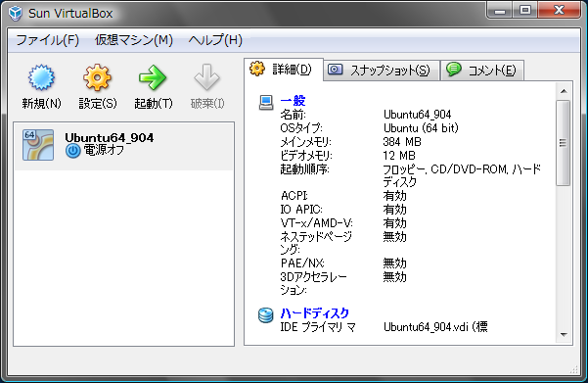Select the Ubuntu64_904 OS thumbnail icon
The height and width of the screenshot is (383, 588).
tap(38, 145)
